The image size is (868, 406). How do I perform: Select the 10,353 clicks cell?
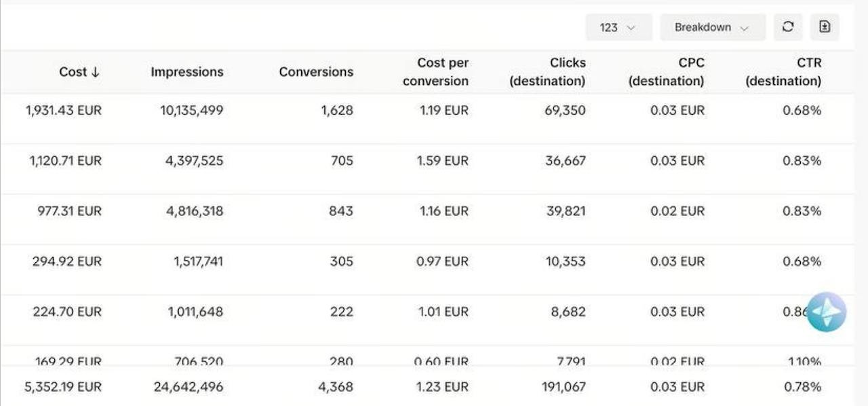566,261
